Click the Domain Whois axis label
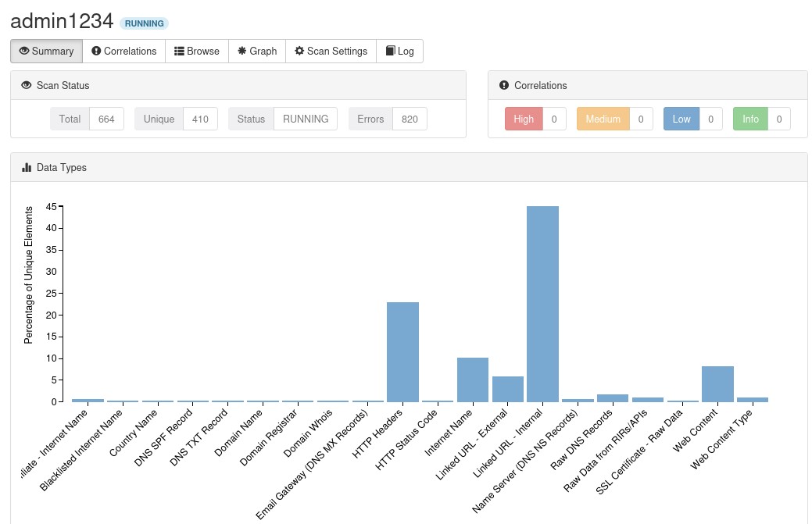This screenshot has width=812, height=524. [309, 433]
